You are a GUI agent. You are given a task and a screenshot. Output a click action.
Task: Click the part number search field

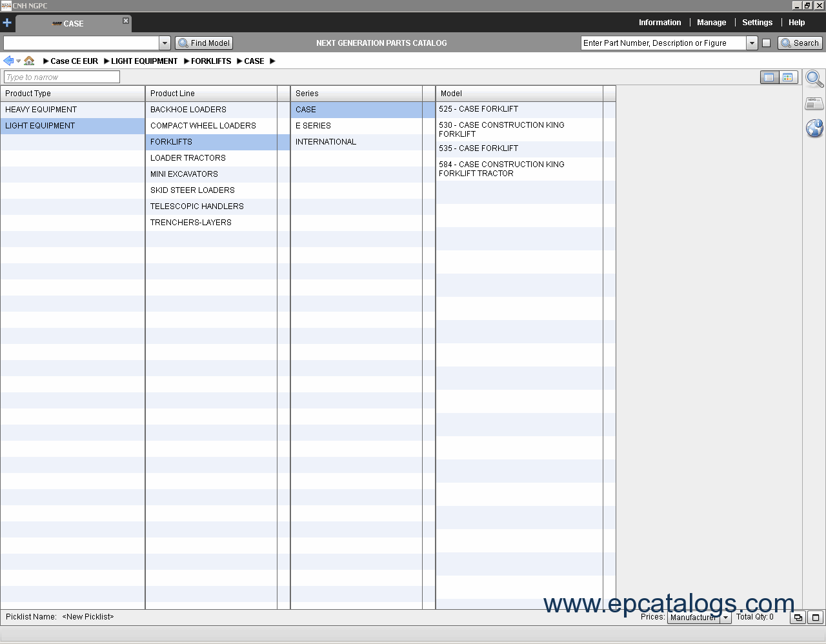[663, 43]
